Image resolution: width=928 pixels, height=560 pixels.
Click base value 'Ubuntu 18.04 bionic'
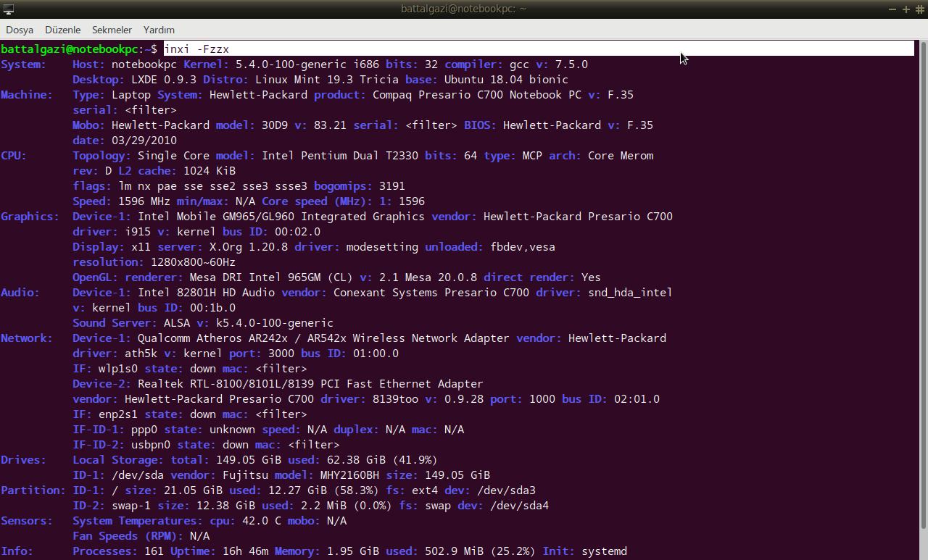pyautogui.click(x=506, y=80)
